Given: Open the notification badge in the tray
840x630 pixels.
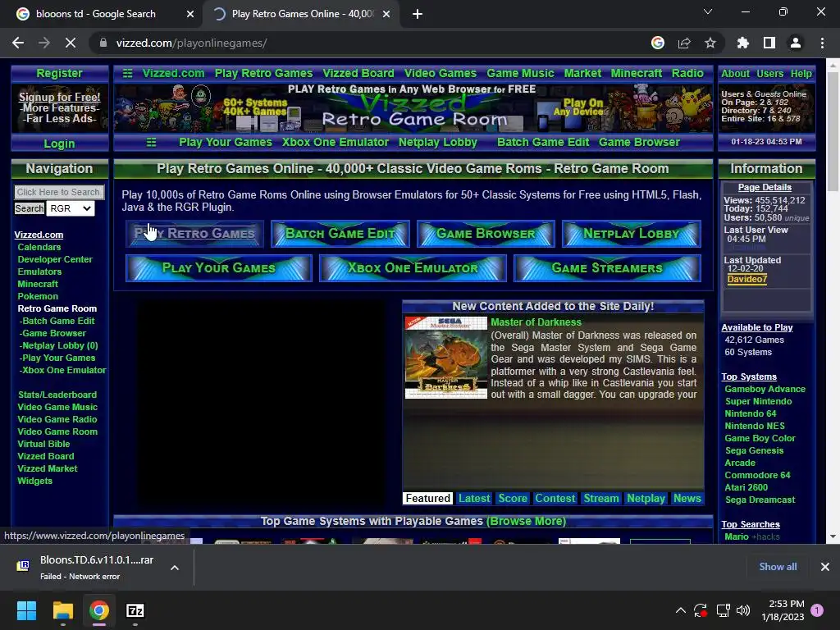Looking at the screenshot, I should pos(817,610).
